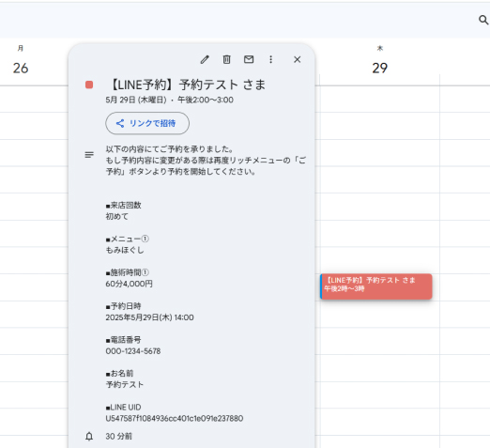Click the search magnifier icon
490x448 pixels.
point(483,20)
